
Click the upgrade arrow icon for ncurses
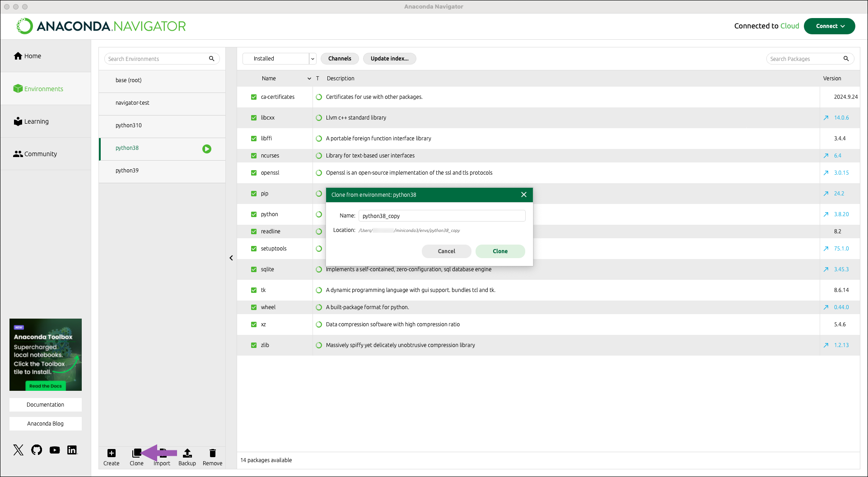click(x=826, y=156)
